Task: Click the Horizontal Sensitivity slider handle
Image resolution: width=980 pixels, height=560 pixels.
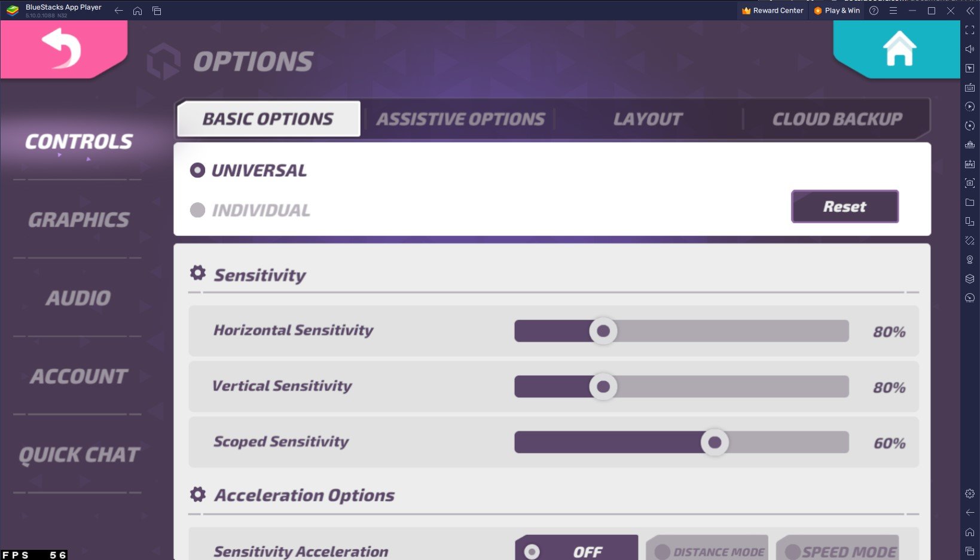Action: (x=603, y=331)
